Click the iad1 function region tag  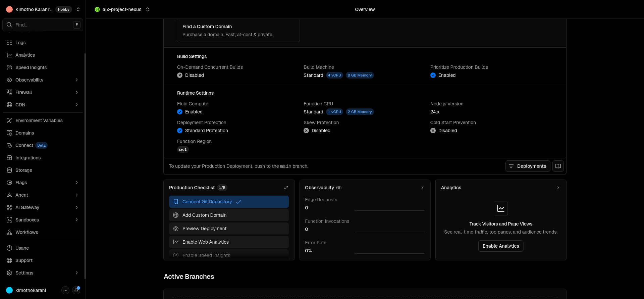(x=183, y=149)
